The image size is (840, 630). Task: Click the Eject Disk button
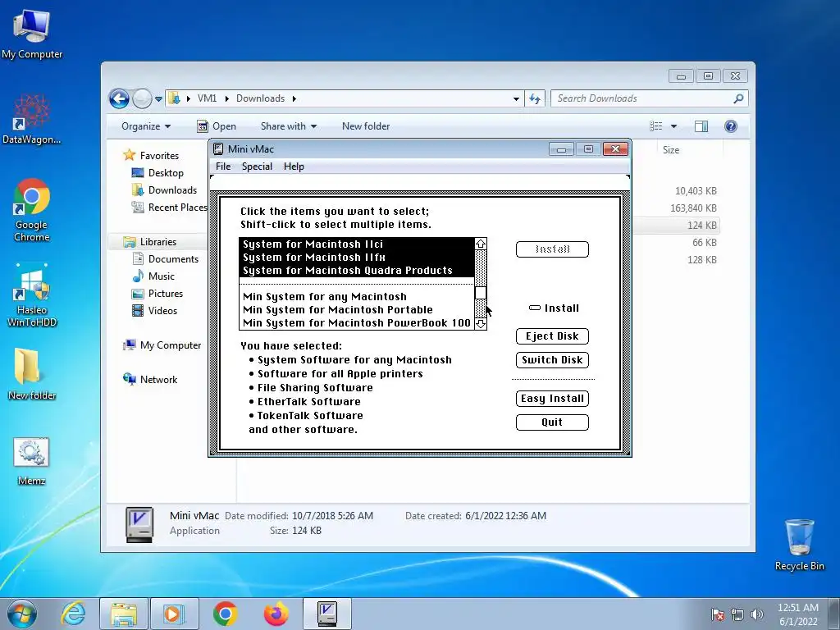(x=552, y=336)
